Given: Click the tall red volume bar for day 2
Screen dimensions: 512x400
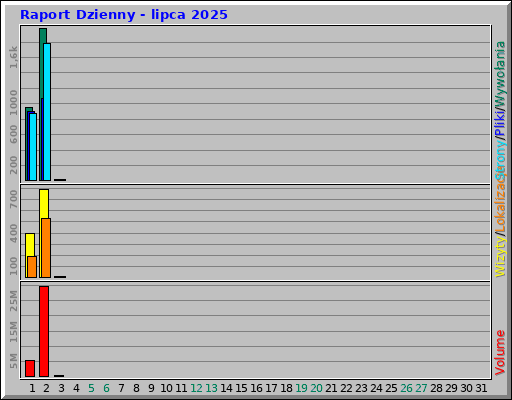Looking at the screenshot, I should pyautogui.click(x=44, y=331).
